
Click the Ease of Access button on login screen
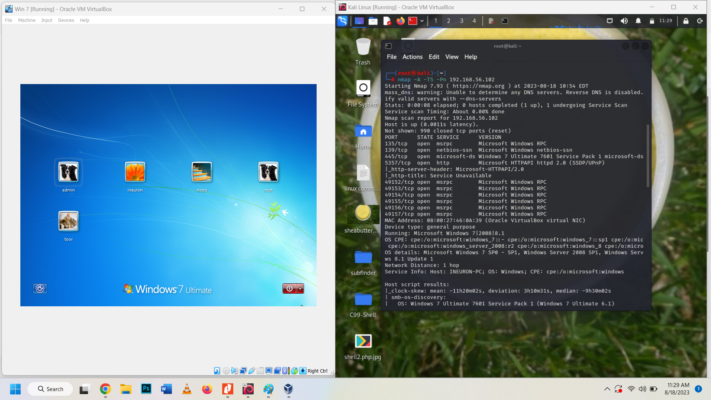pos(39,288)
